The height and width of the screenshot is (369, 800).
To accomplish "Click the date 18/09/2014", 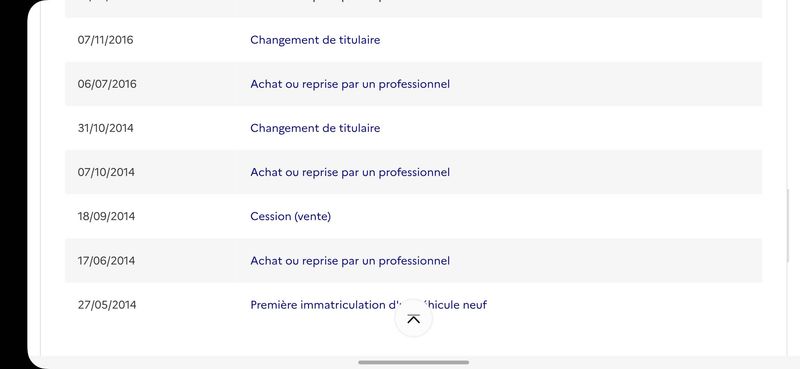I will (x=106, y=216).
